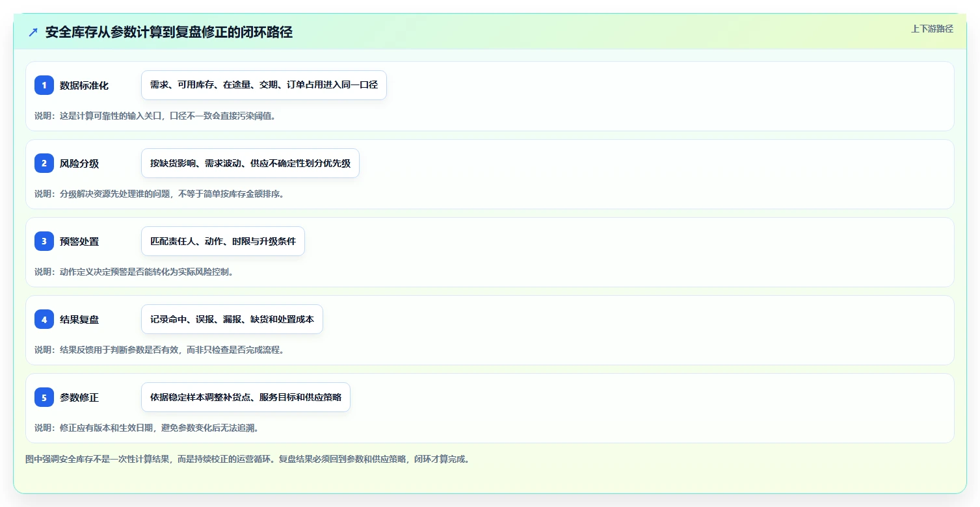Click step number 2 badge

click(44, 163)
